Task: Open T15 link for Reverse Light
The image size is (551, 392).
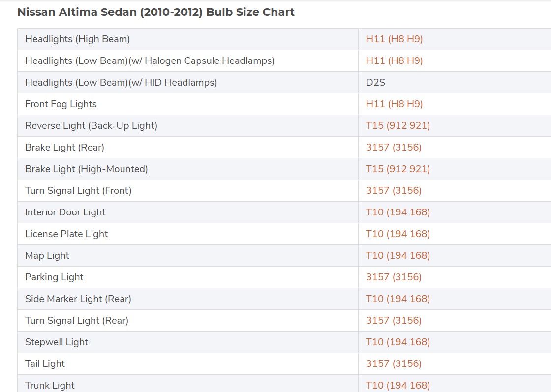Action: [x=398, y=126]
